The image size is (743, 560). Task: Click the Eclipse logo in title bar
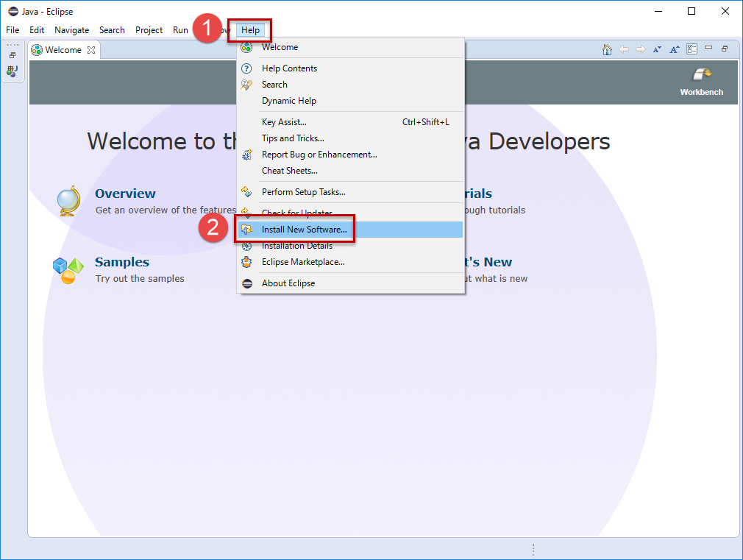click(13, 11)
